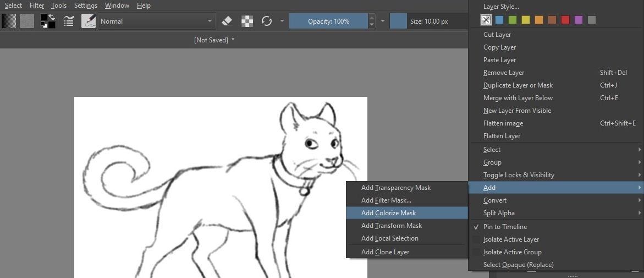Image resolution: width=644 pixels, height=278 pixels.
Task: Choose Copy Layer
Action: pos(555,47)
